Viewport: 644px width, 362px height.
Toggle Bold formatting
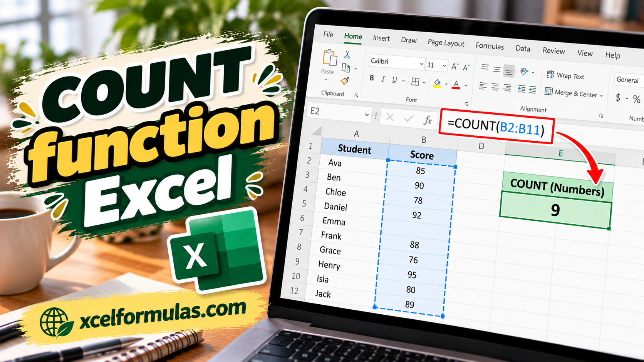[372, 78]
